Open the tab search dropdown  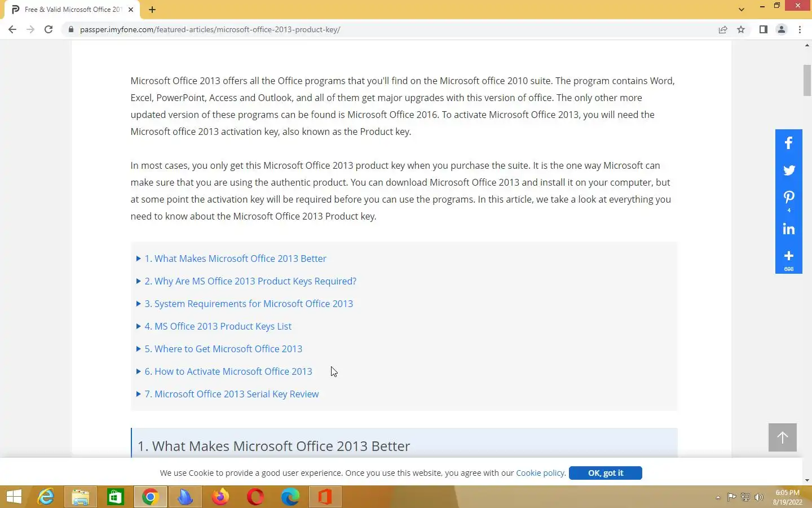pos(742,9)
